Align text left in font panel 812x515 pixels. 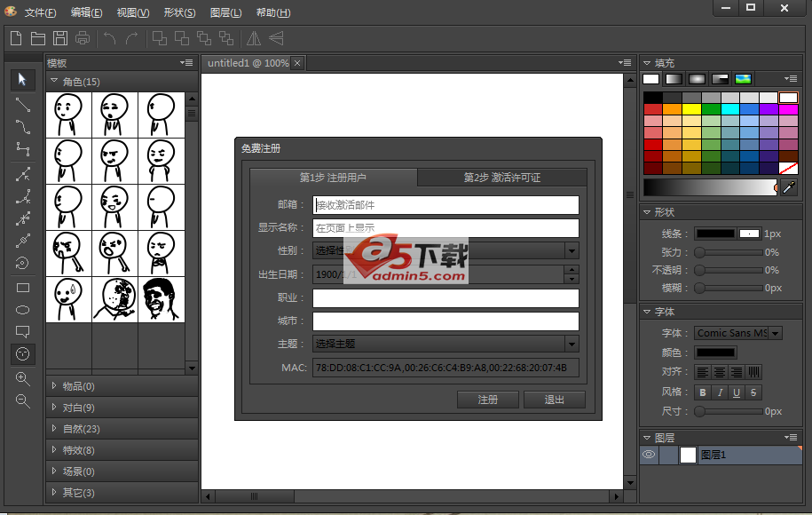coord(702,372)
